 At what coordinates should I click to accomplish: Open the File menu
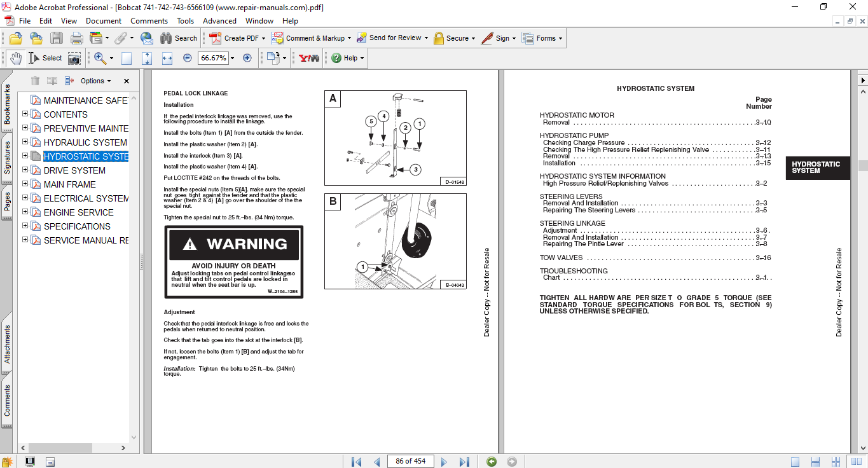coord(25,21)
